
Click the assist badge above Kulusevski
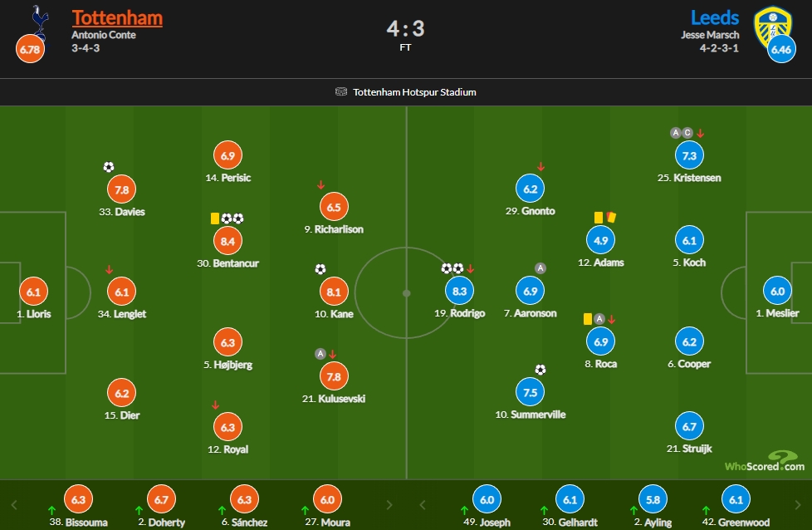(320, 354)
